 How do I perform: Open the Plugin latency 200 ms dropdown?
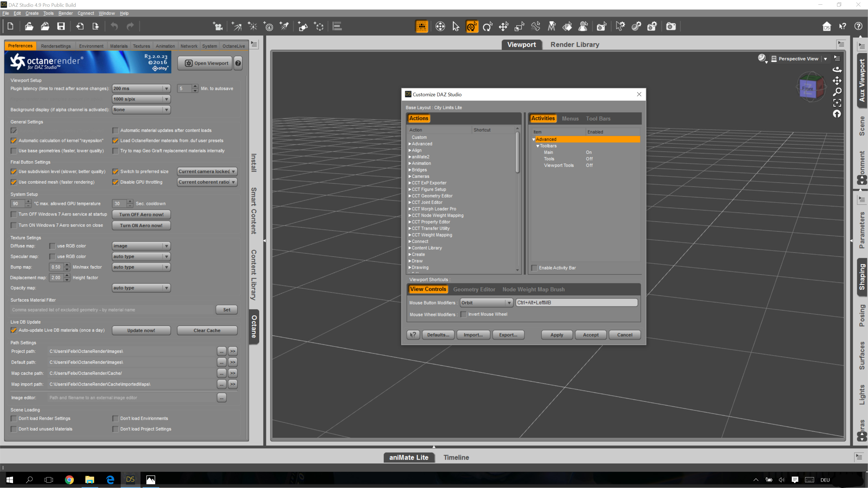pos(141,89)
